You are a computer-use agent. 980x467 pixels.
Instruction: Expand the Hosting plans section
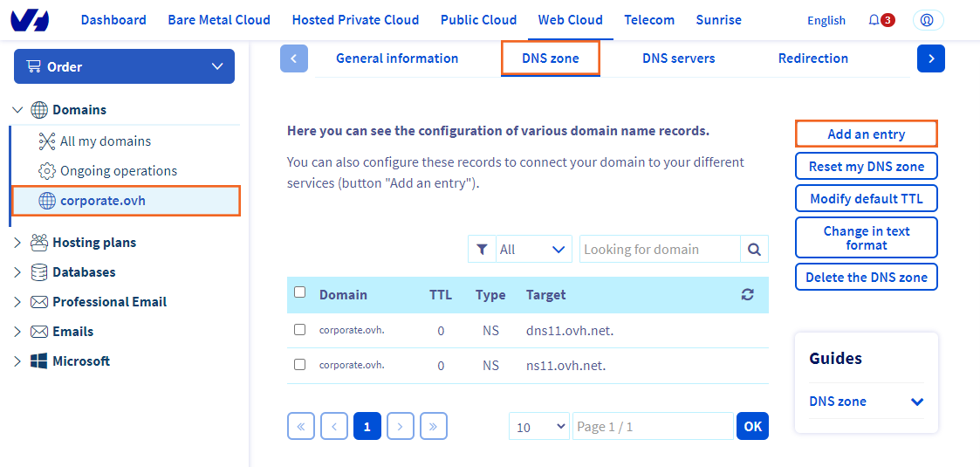coord(17,243)
